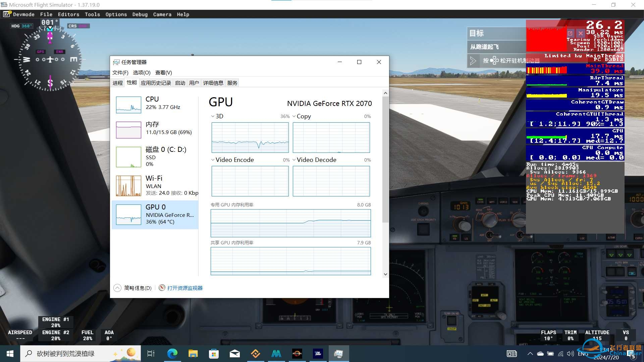Switch to the 详细信息 tab

click(x=213, y=83)
